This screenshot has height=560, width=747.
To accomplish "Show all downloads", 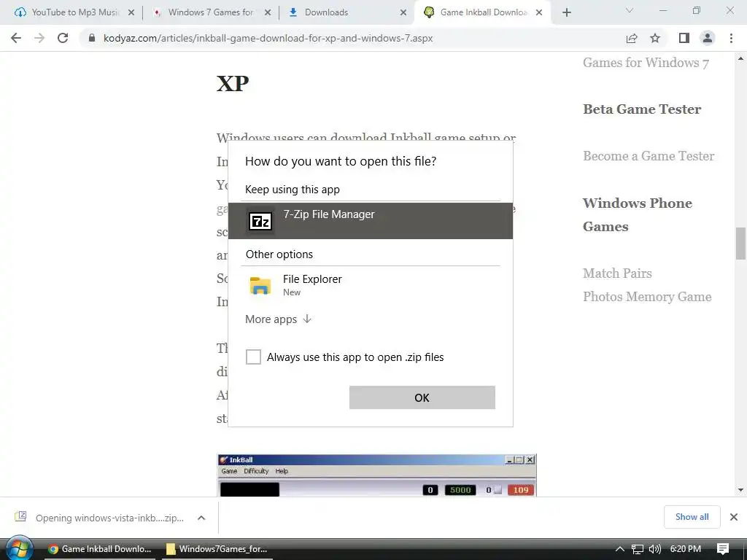I will point(692,517).
